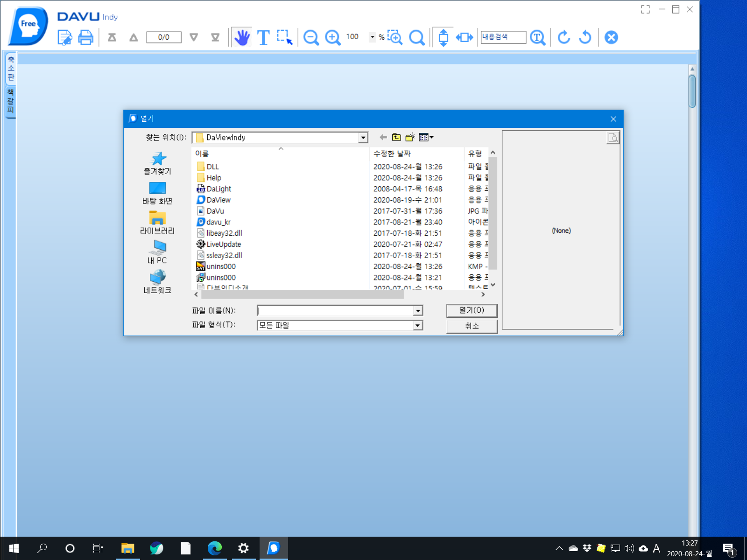Click the preview toggle icon in preview pane
This screenshot has width=747, height=560.
point(613,138)
